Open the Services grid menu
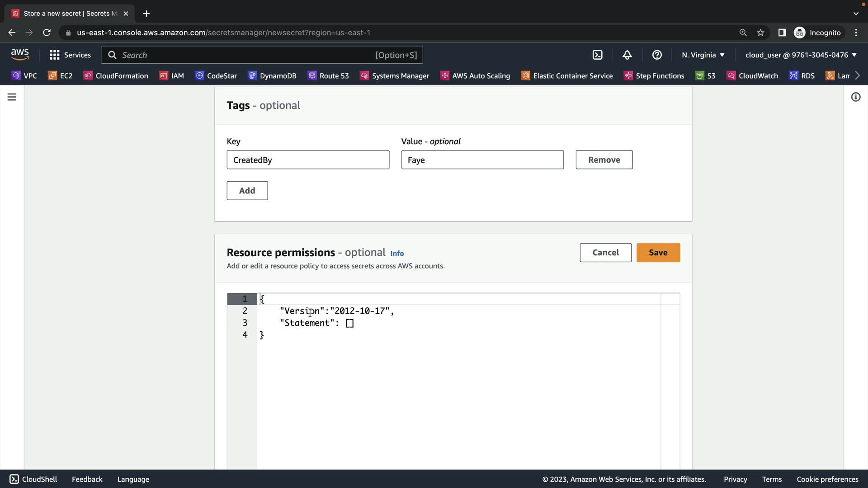 70,55
